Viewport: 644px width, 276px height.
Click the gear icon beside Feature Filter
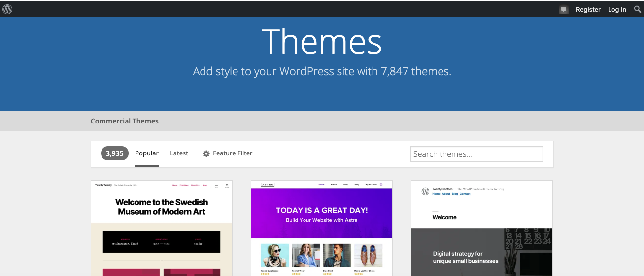[206, 153]
